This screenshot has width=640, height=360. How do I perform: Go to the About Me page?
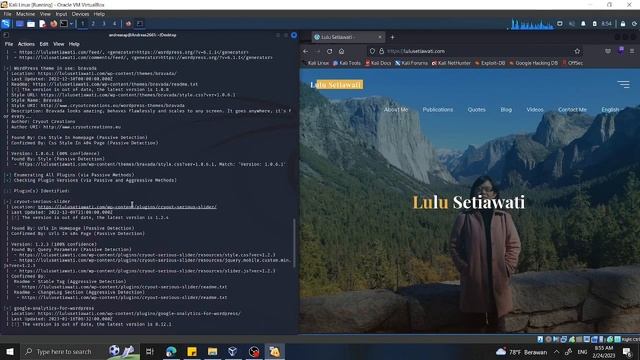[x=396, y=110]
